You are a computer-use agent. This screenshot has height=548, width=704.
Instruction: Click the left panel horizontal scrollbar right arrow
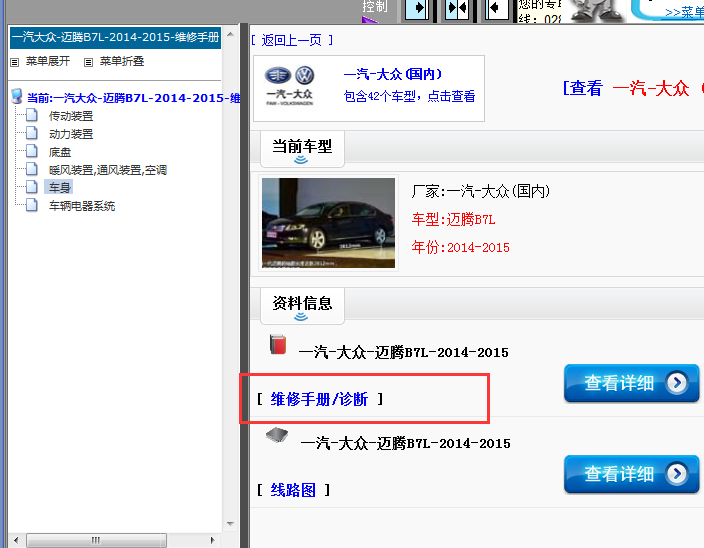212,540
